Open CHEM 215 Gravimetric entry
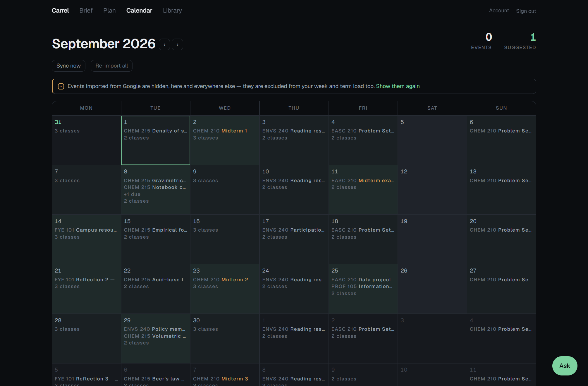Viewport: 588px width, 386px height. [155, 180]
